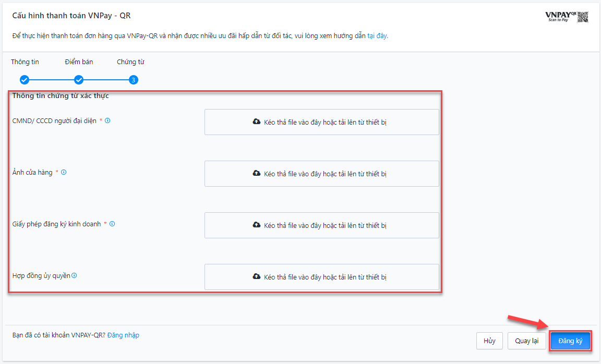Go to completed step Điểm bán checkmark

(x=79, y=80)
